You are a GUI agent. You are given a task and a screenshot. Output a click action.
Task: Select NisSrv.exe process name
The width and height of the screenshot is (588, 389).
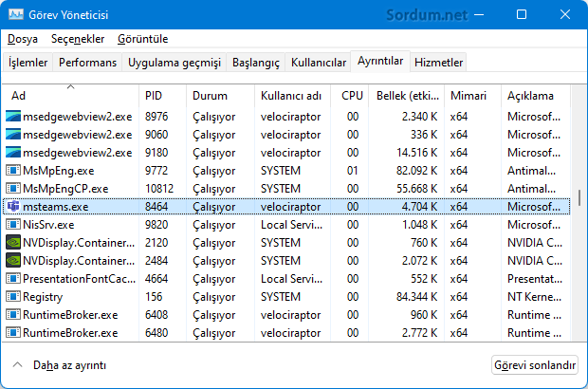48,225
